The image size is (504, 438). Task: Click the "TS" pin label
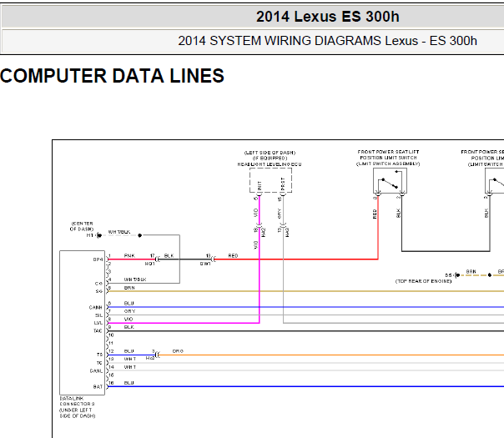(99, 355)
